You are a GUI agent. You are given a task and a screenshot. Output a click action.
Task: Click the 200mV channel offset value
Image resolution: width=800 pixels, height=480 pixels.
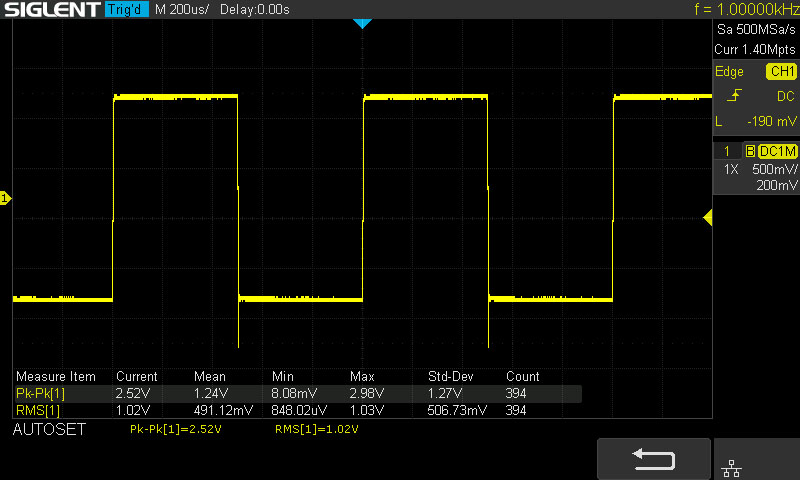(x=777, y=185)
